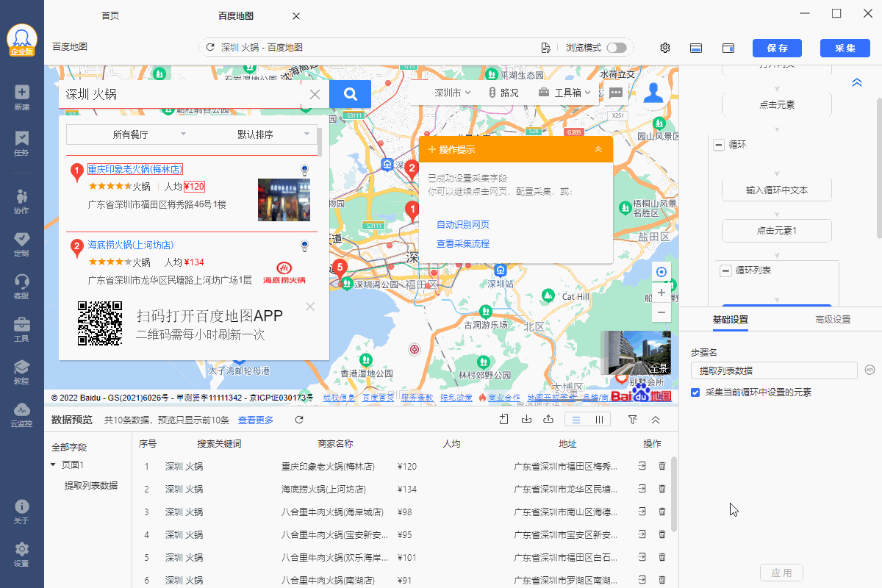882x588 pixels.
Task: Clear the 深圳 火锅 search box
Action: tap(315, 94)
